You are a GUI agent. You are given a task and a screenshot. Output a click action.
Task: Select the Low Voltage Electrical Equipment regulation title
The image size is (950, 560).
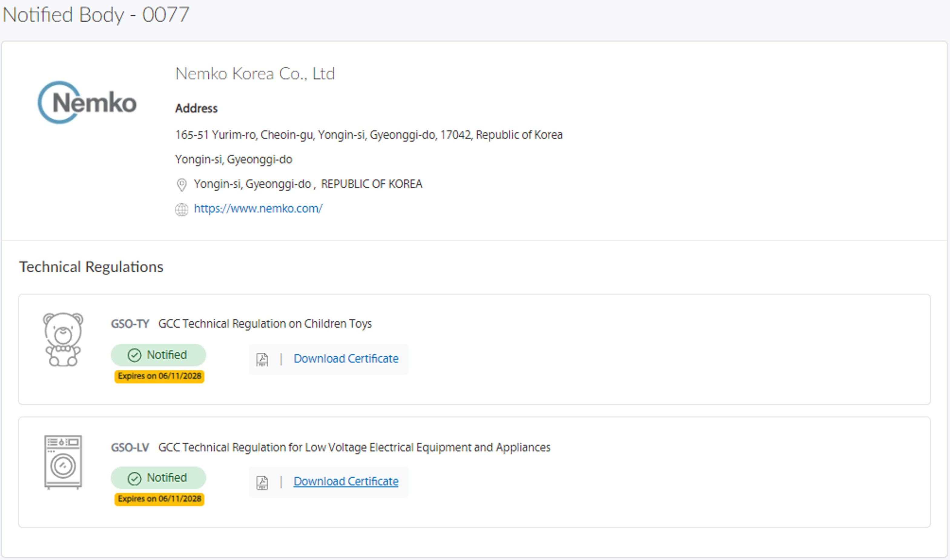(354, 447)
